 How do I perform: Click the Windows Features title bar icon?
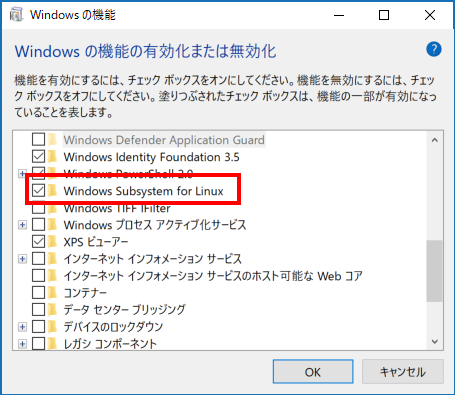(x=16, y=15)
